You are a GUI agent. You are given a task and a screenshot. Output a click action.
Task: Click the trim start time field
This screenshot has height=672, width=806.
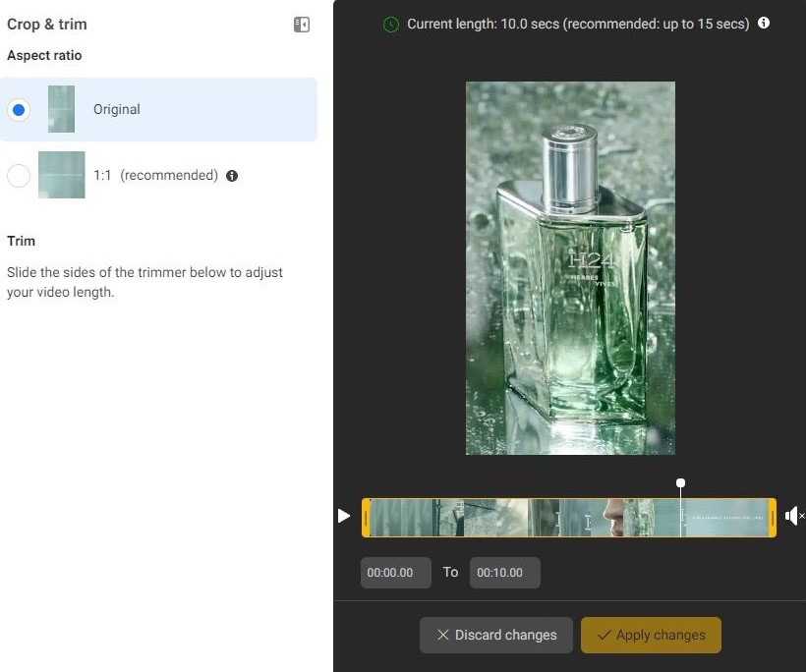[396, 573]
